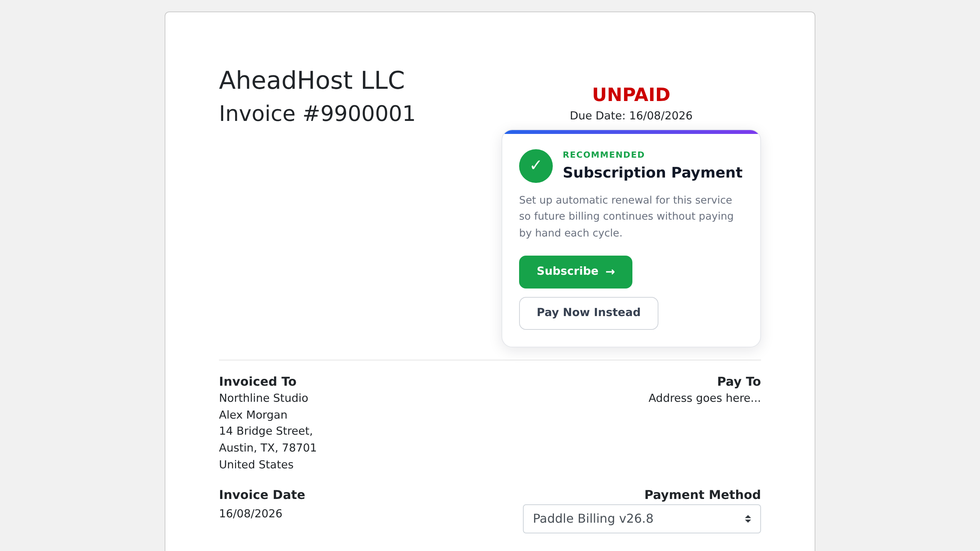Click the Payment Method heading label
Viewport: 980px width, 551px height.
coord(702,495)
